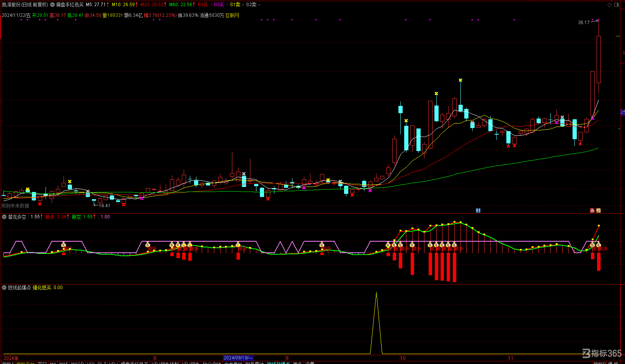The width and height of the screenshot is (625, 364).
Task: Click the B1买 signal label
Action: pyautogui.click(x=204, y=5)
